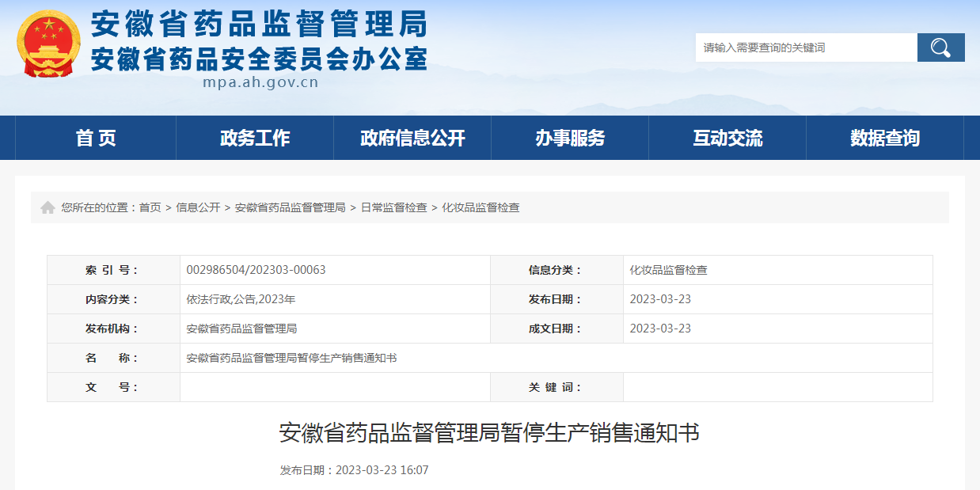980x490 pixels.
Task: Open the 互动交流 navigation menu
Action: pyautogui.click(x=727, y=137)
